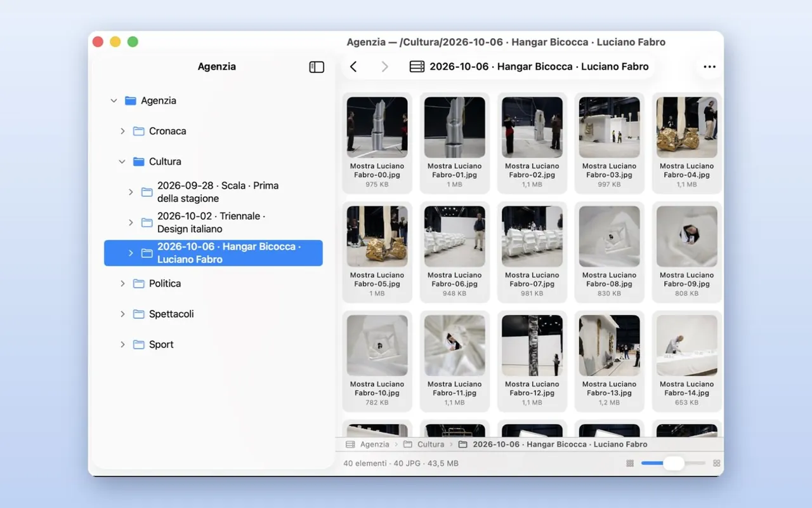
Task: Click the 782 KB file size label
Action: coord(377,403)
